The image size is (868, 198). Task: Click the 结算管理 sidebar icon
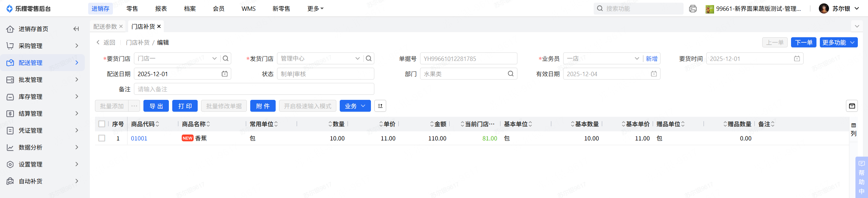click(10, 114)
